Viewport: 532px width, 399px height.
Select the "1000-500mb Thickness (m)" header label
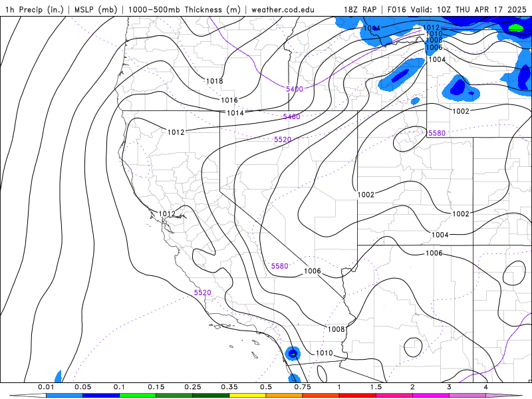(x=184, y=9)
